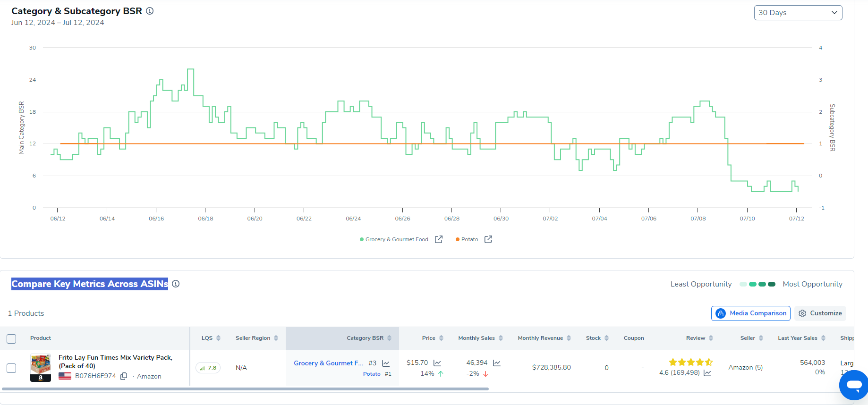The width and height of the screenshot is (868, 405).
Task: Copy ASIN B076H6F974 with copy icon
Action: coord(124,376)
